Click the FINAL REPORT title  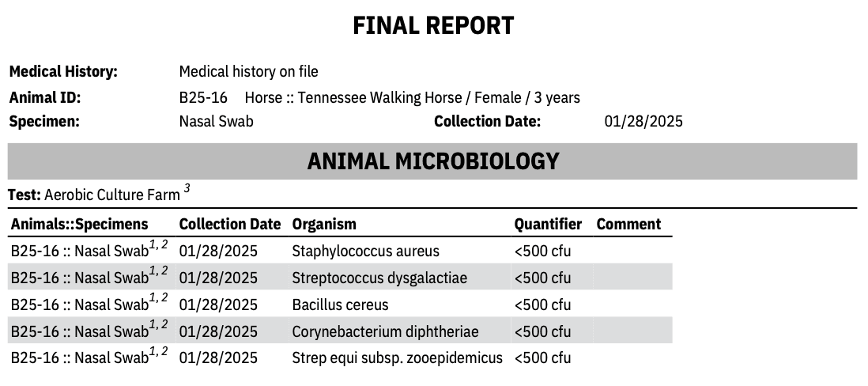433,26
